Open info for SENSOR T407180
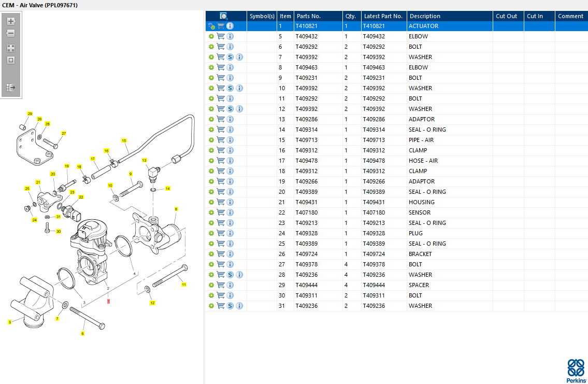This screenshot has height=384, width=588. point(230,212)
